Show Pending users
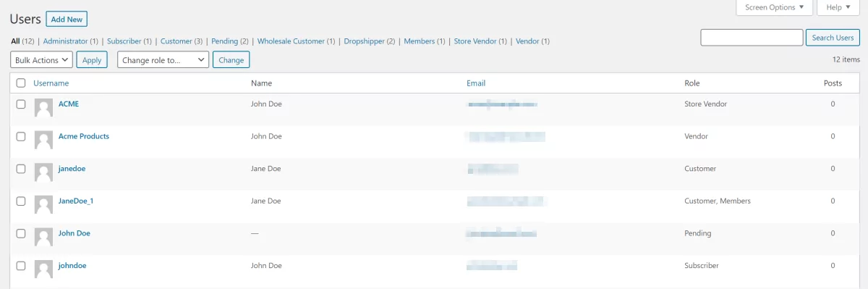 pyautogui.click(x=224, y=41)
